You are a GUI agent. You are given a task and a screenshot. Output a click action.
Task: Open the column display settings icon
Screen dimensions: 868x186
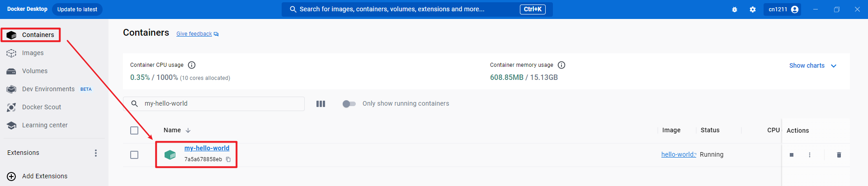tap(321, 104)
